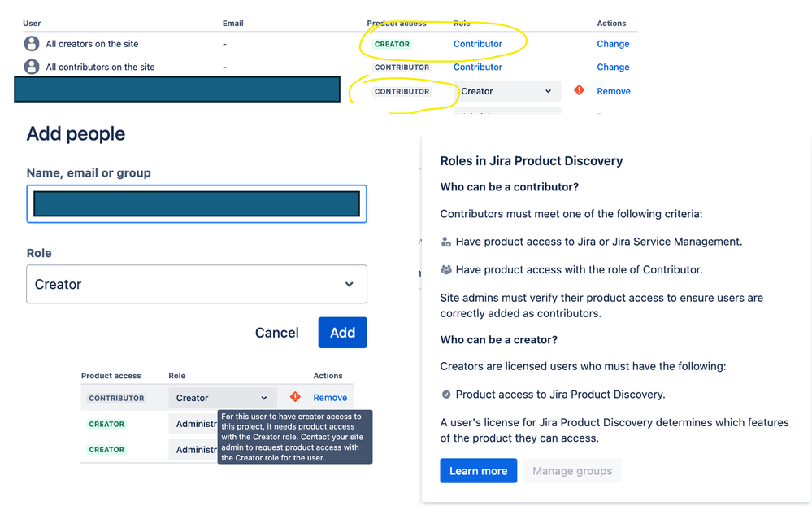The height and width of the screenshot is (506, 812).
Task: Click icon next to Jira Service Management criterion
Action: (445, 242)
